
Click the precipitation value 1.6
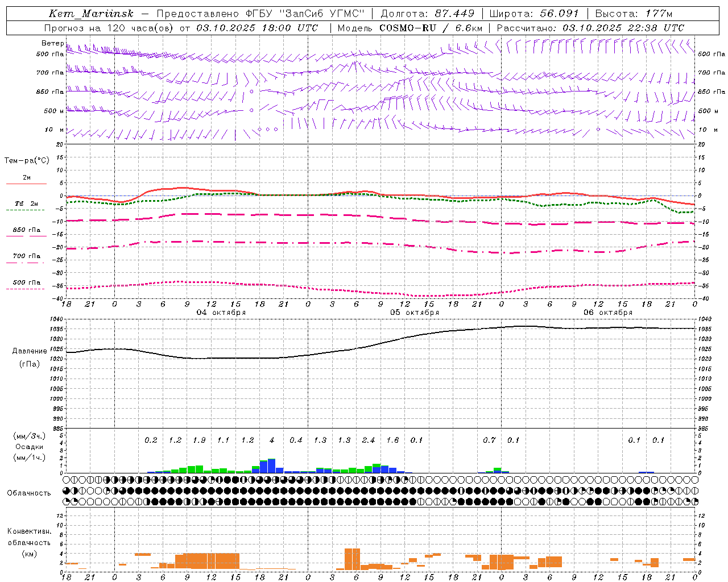coord(392,440)
